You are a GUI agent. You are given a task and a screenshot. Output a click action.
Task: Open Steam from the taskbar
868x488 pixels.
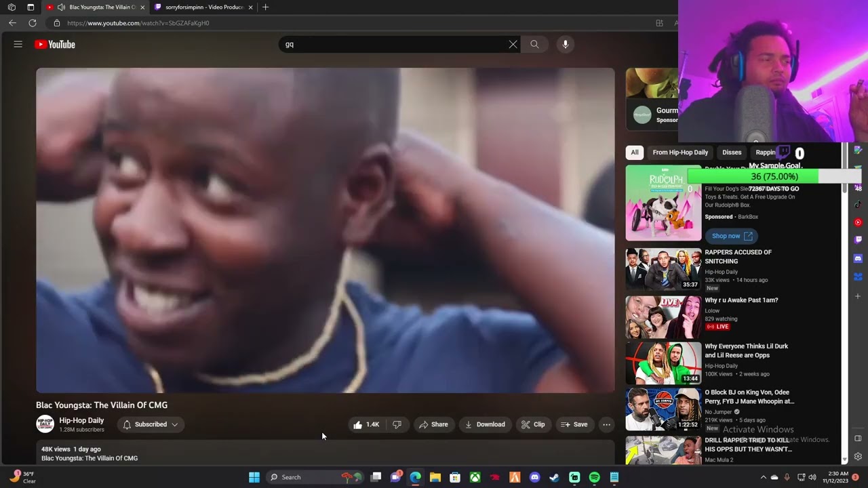[554, 477]
